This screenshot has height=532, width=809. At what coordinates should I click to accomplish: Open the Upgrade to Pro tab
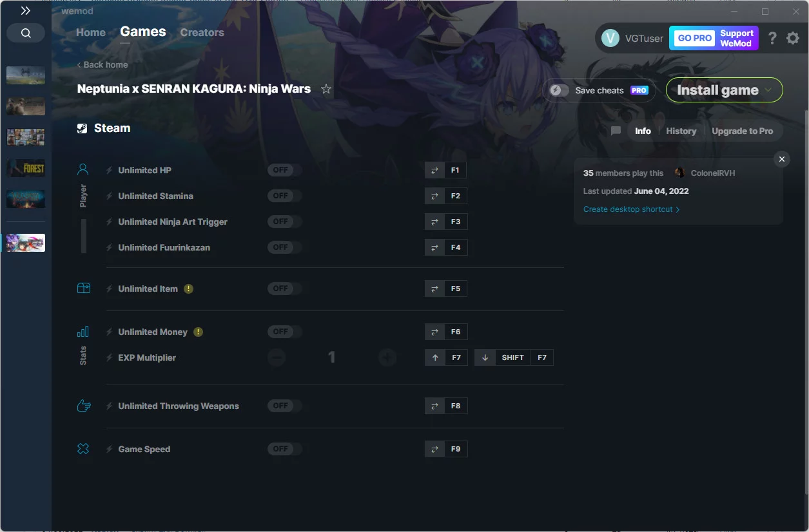pyautogui.click(x=742, y=131)
